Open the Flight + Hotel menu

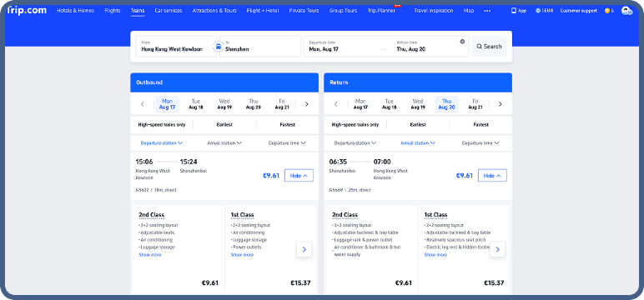coord(263,11)
